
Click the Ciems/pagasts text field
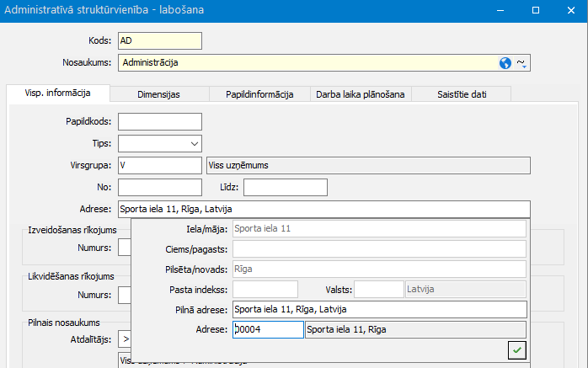pyautogui.click(x=379, y=248)
